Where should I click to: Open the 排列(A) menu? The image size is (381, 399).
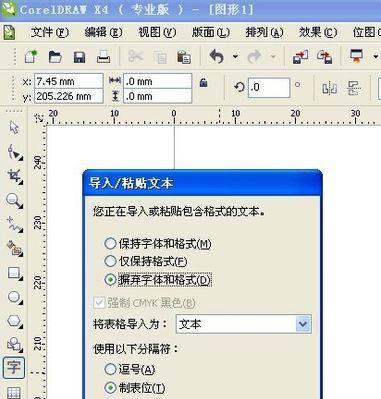264,32
